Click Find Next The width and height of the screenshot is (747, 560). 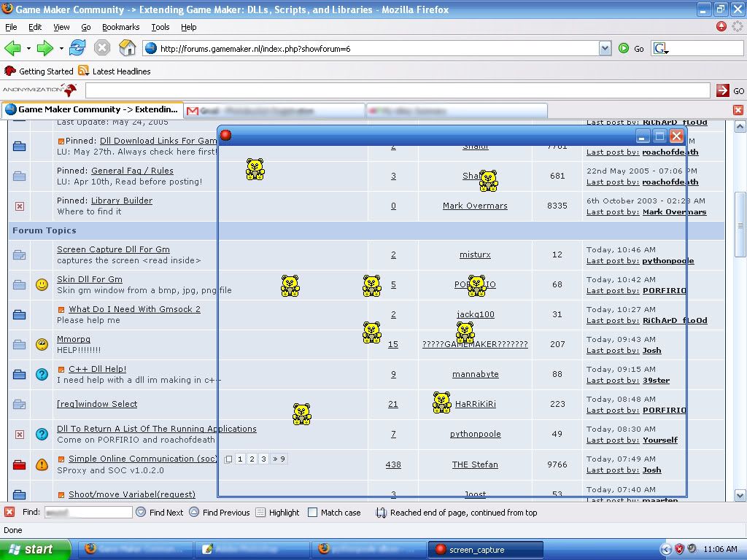pos(160,513)
